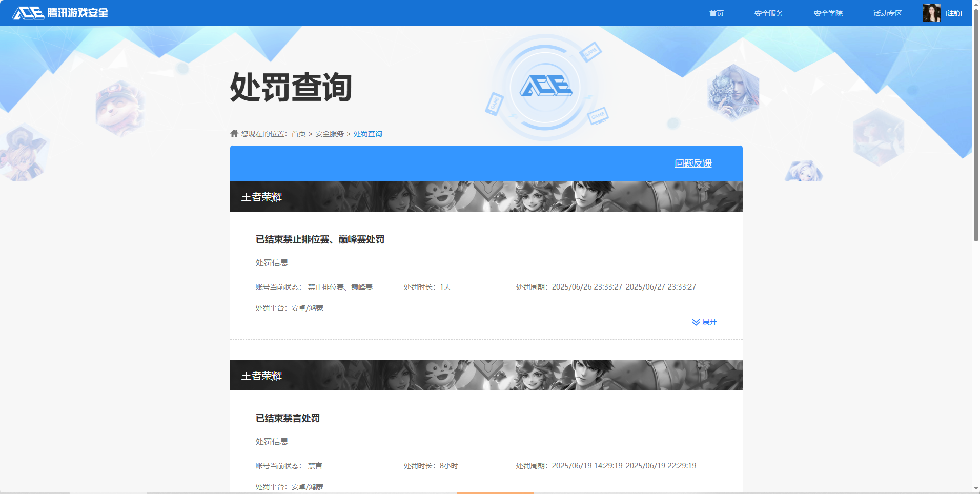The height and width of the screenshot is (494, 980).
Task: Collapse scroll upward using the up arrow button
Action: tap(975, 4)
